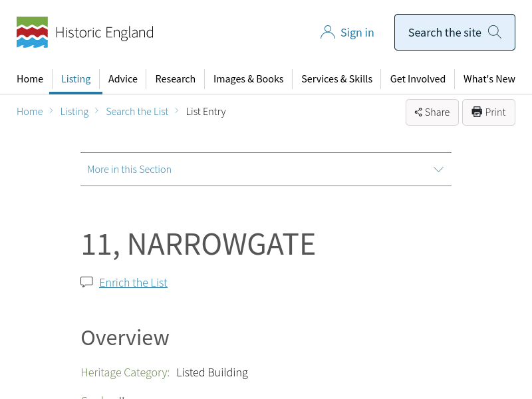Click the Historic England logo
Image resolution: width=532 pixels, height=399 pixels.
point(84,33)
